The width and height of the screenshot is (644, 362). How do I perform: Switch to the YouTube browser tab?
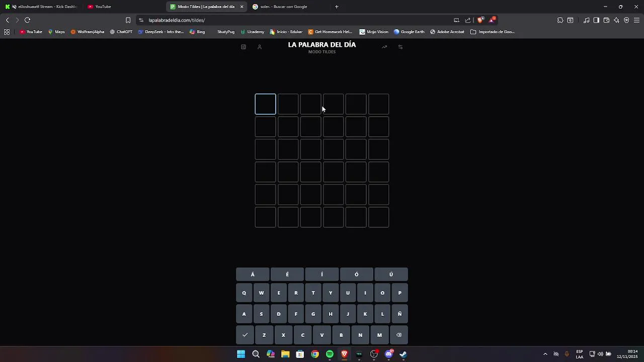[123, 7]
